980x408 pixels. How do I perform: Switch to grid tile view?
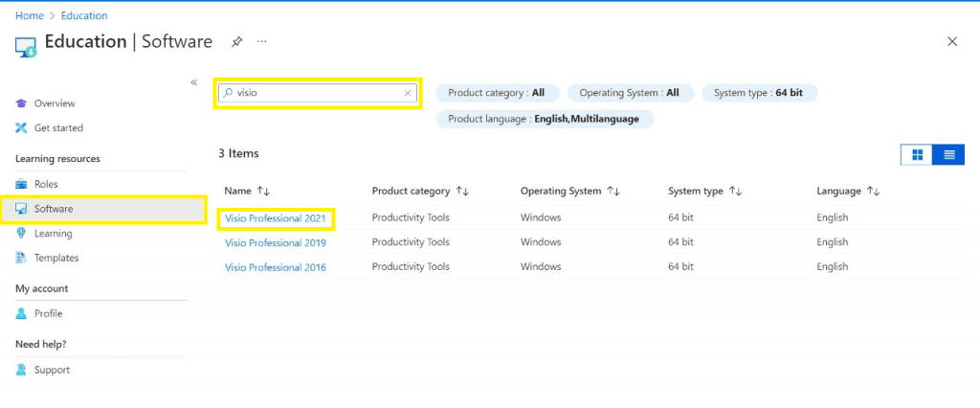click(x=917, y=154)
